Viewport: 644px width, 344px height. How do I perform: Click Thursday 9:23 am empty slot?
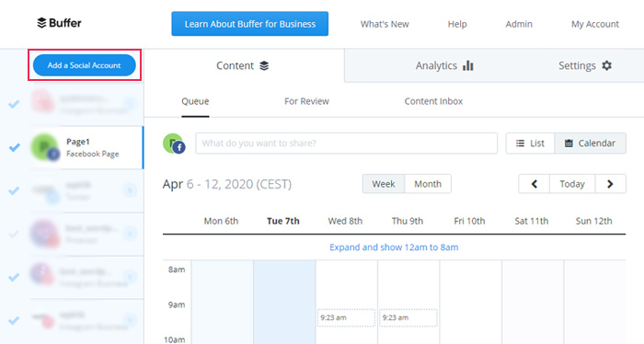point(408,317)
